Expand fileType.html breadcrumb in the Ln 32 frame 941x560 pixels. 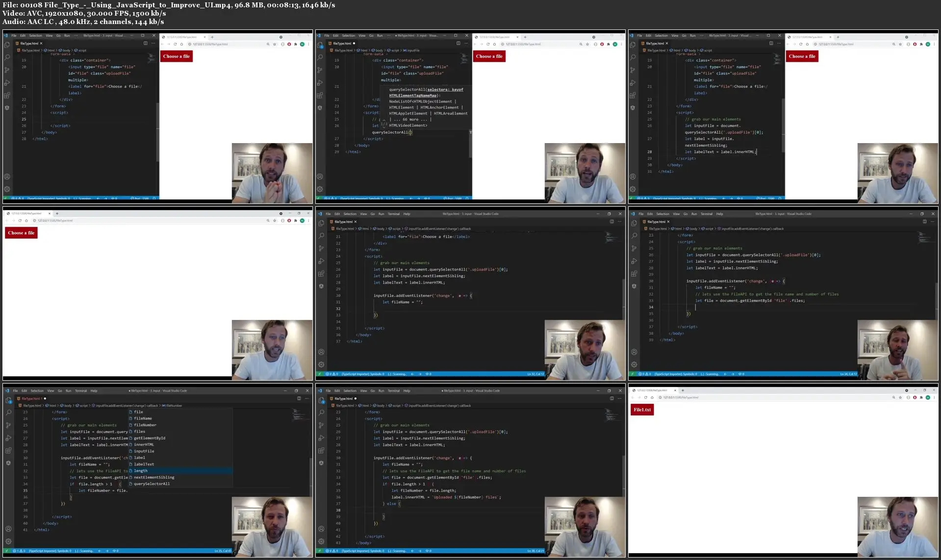[x=343, y=228]
